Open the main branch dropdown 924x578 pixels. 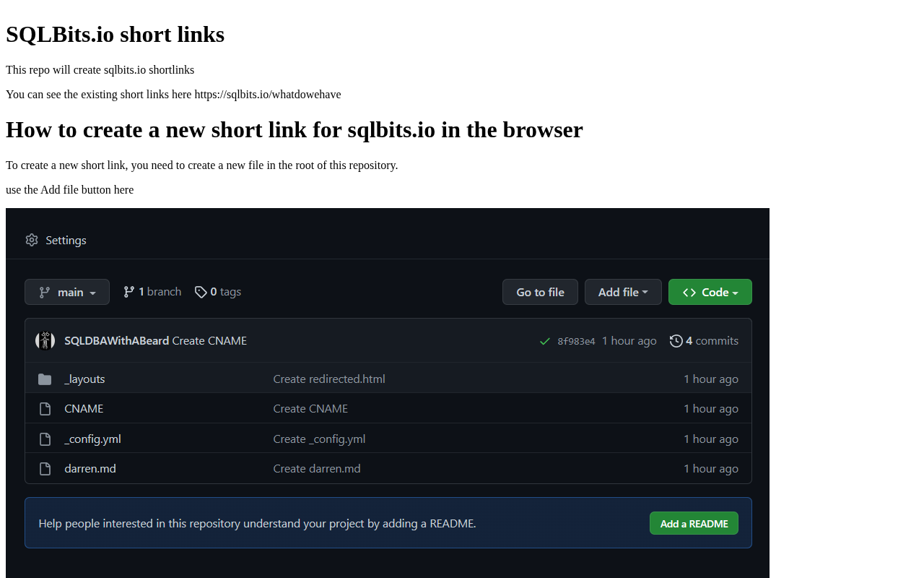[x=67, y=292]
